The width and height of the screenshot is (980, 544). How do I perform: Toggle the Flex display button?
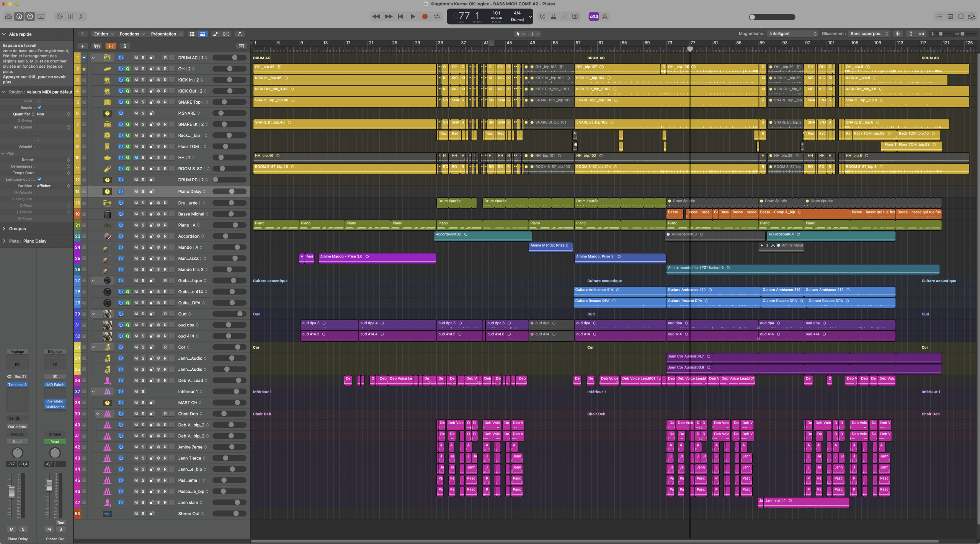[227, 34]
